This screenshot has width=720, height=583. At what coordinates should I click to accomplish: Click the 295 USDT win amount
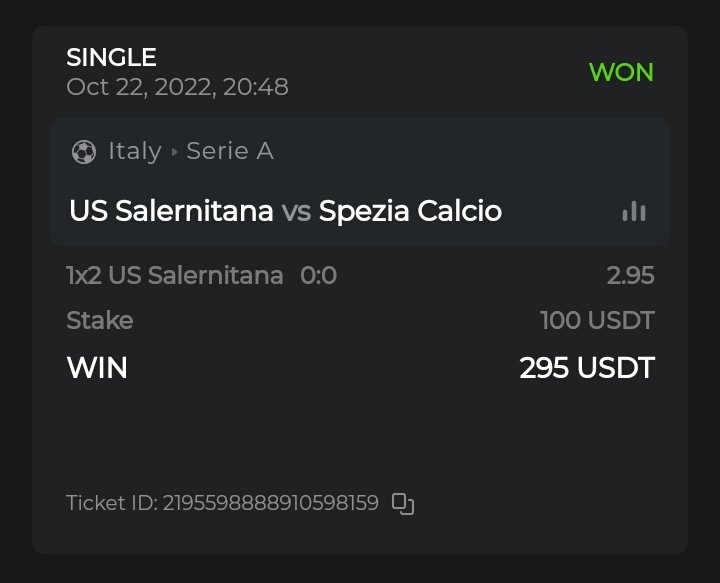pos(586,368)
